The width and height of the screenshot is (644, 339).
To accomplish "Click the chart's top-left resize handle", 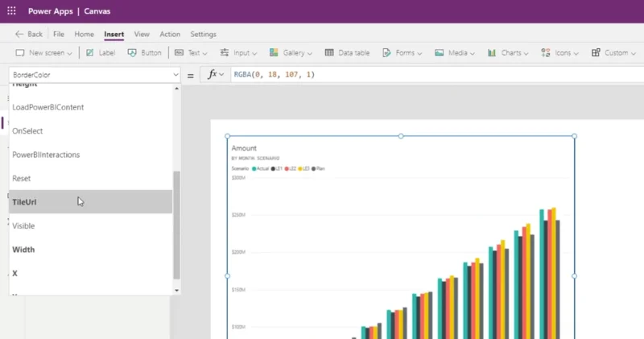I will (x=228, y=136).
